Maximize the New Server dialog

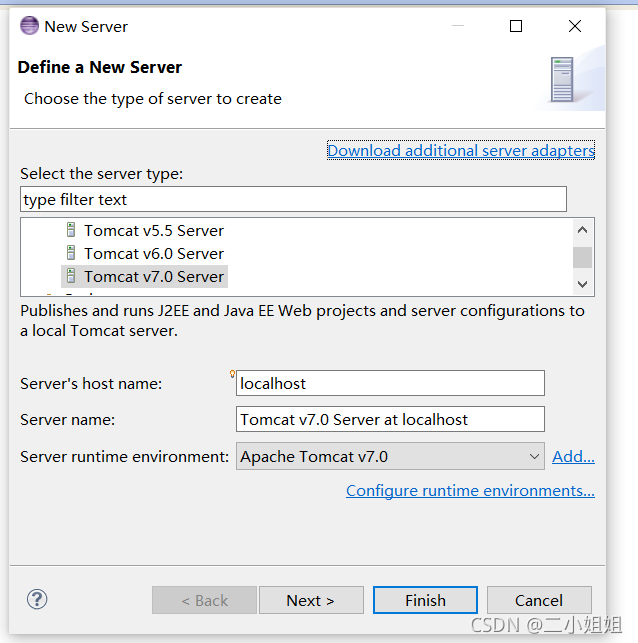(516, 26)
